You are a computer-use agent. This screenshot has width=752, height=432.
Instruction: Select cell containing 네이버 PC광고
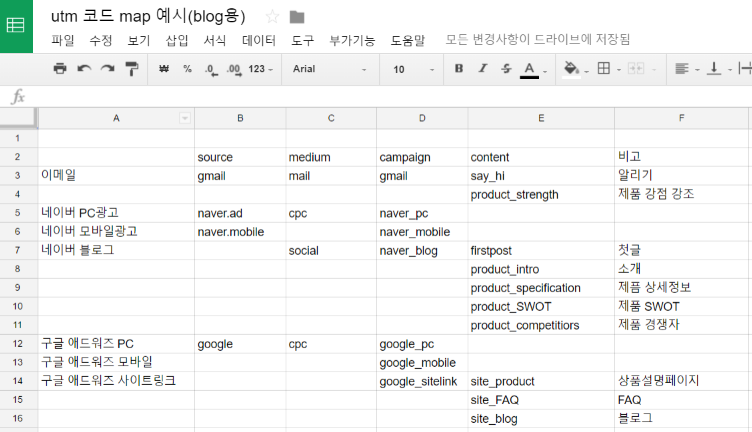[116, 213]
